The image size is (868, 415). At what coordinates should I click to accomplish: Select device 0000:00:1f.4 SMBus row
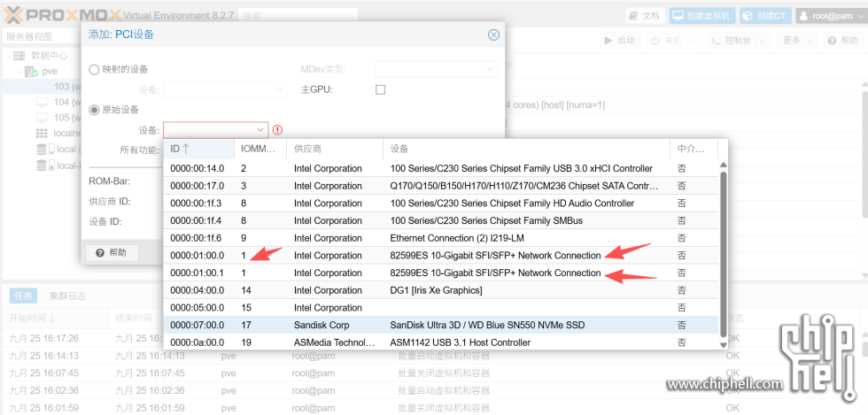pos(441,221)
